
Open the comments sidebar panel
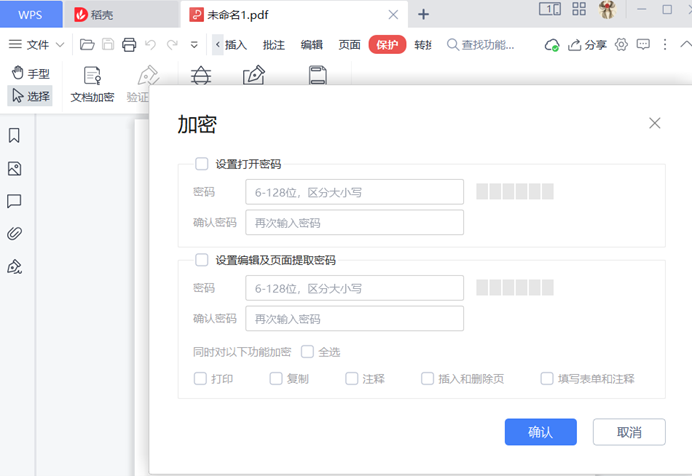pyautogui.click(x=14, y=201)
